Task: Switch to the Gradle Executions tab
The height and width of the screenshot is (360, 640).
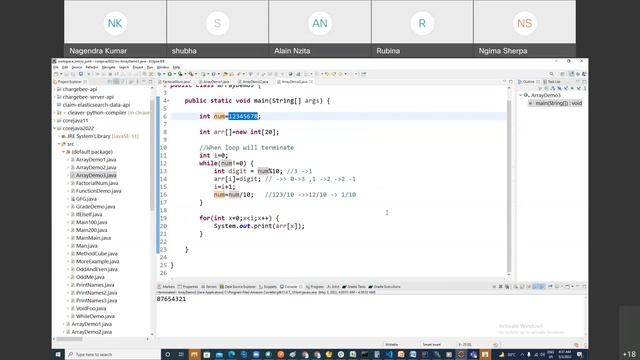Action: 385,287
